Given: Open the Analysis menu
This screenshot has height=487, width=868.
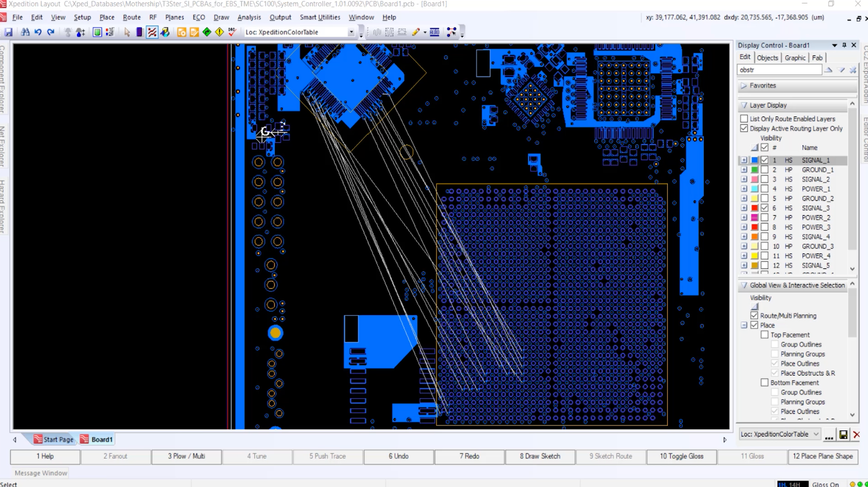Looking at the screenshot, I should [x=249, y=17].
